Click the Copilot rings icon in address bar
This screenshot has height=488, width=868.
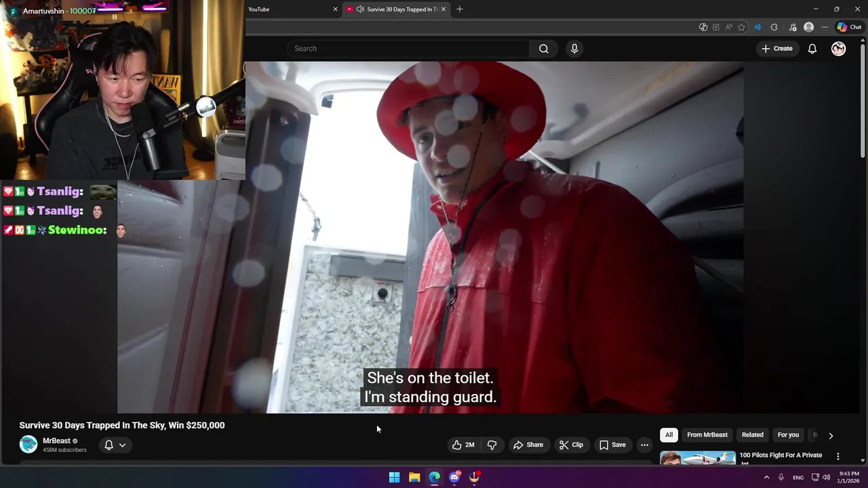(x=703, y=27)
